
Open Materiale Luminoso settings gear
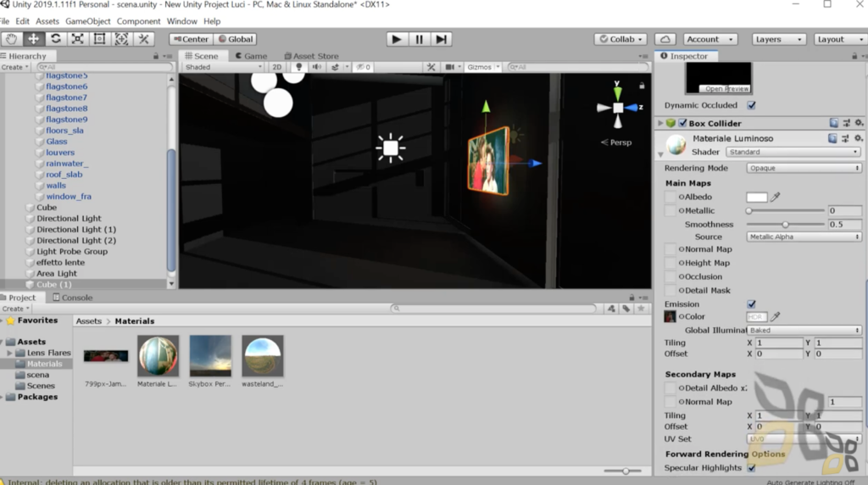point(858,138)
